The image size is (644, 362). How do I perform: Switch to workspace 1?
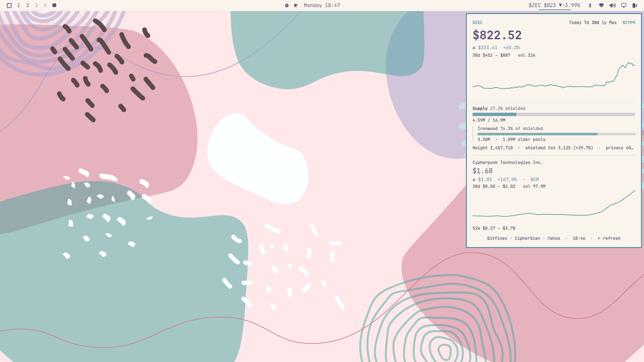tap(18, 5)
